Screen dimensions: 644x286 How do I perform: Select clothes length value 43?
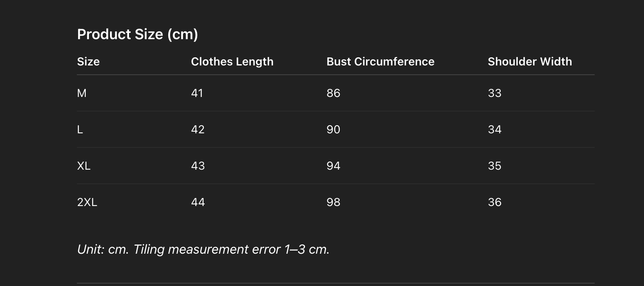[198, 166]
